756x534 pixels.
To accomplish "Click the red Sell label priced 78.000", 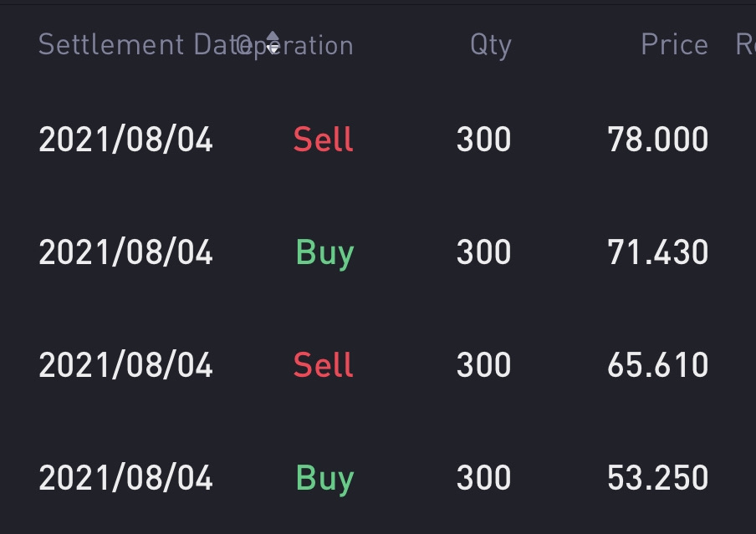I will (324, 140).
